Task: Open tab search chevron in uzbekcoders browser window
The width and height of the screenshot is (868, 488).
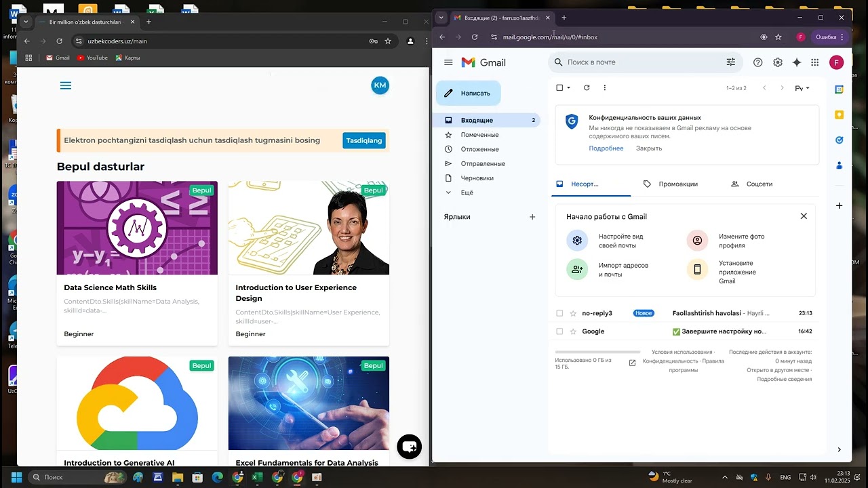Action: click(26, 22)
